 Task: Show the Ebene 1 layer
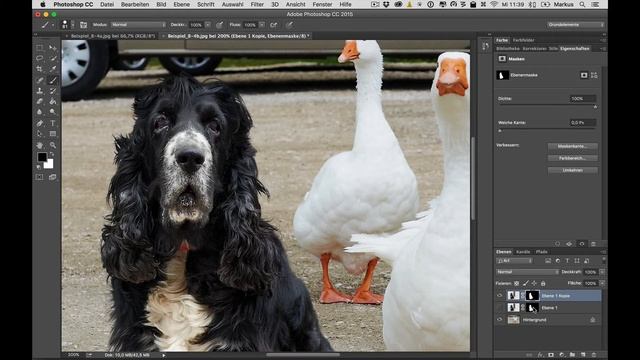coord(500,308)
